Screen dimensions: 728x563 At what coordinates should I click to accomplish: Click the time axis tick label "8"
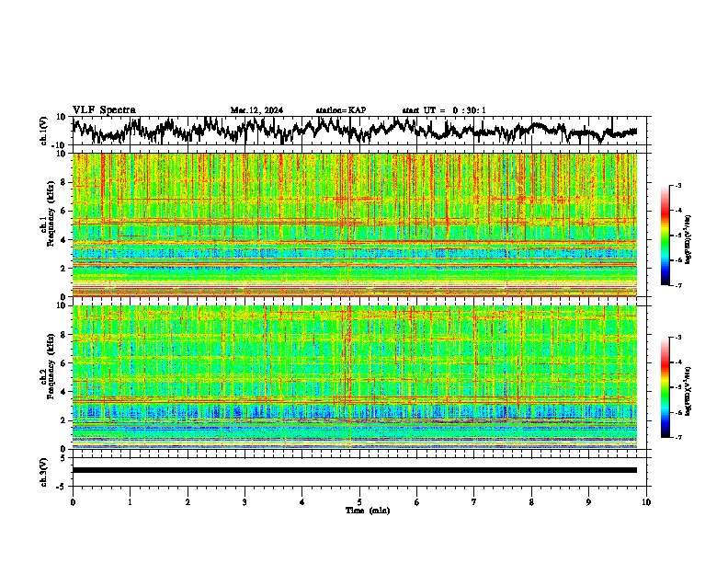pyautogui.click(x=531, y=502)
